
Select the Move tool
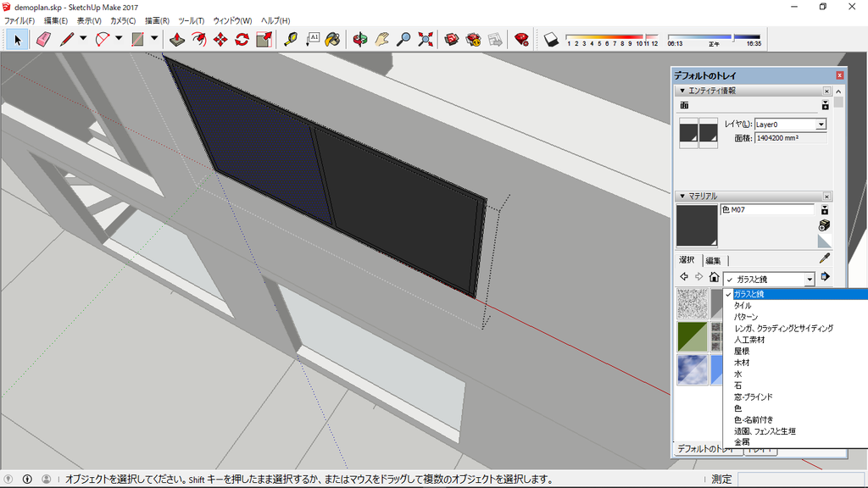220,39
